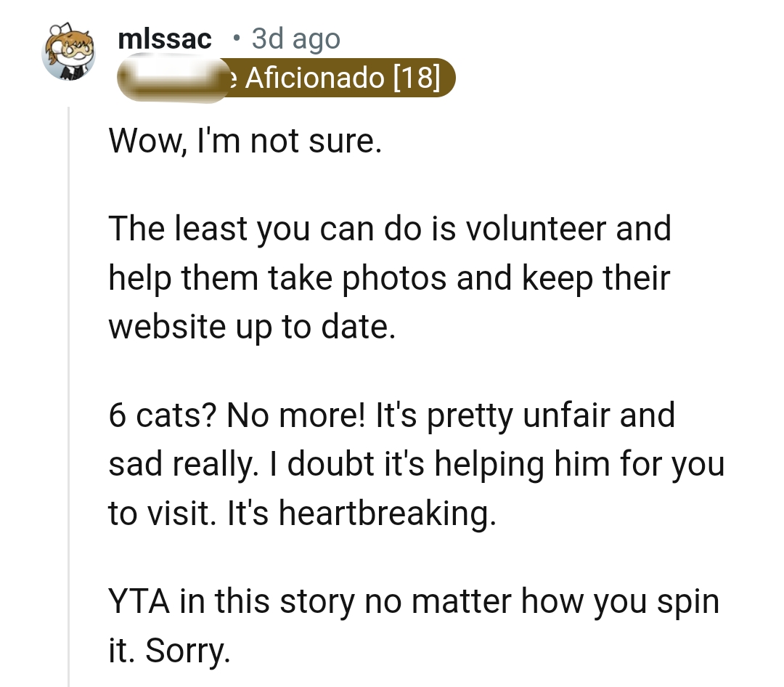This screenshot has height=687, width=784.
Task: Click the bullet dot separator near the timestamp
Action: tap(235, 40)
